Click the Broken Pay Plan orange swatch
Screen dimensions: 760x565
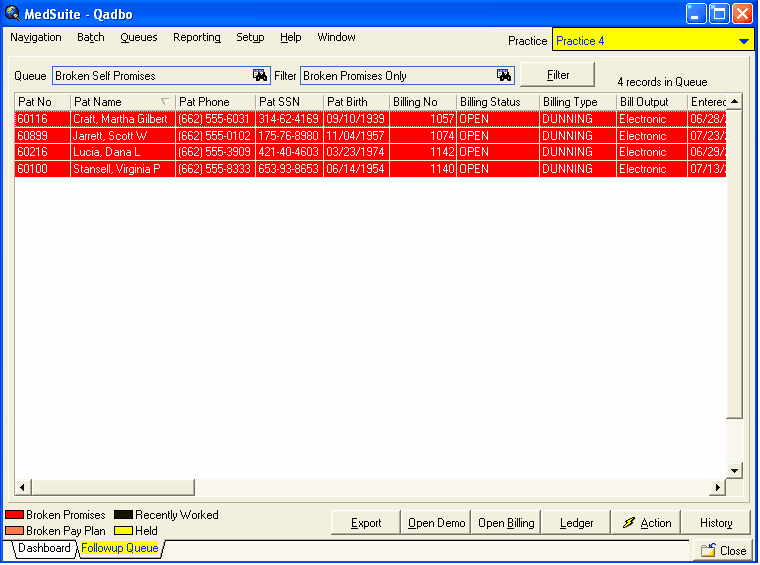pos(15,531)
